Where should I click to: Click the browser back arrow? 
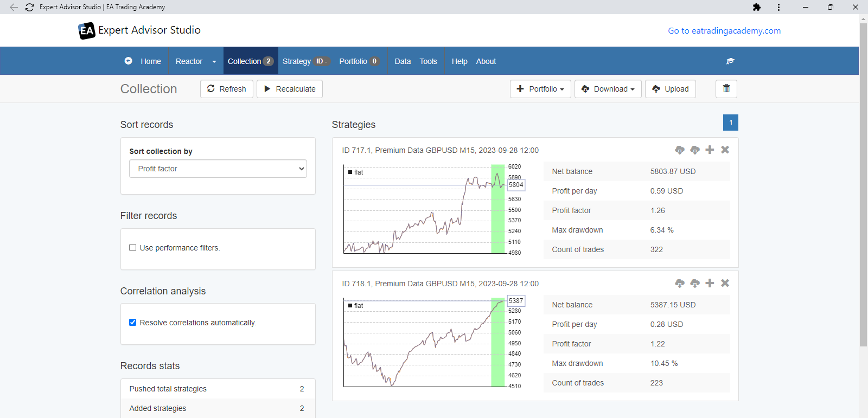pyautogui.click(x=14, y=7)
